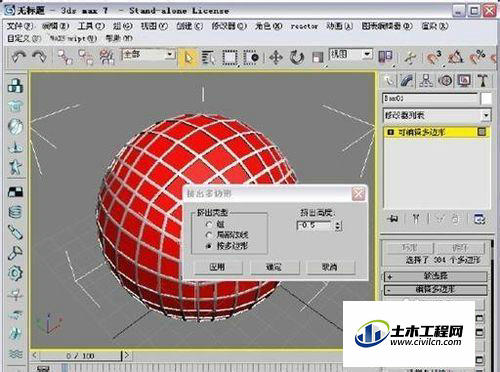The width and height of the screenshot is (500, 372).
Task: Expand the 软选择 rollout
Action: tap(436, 276)
